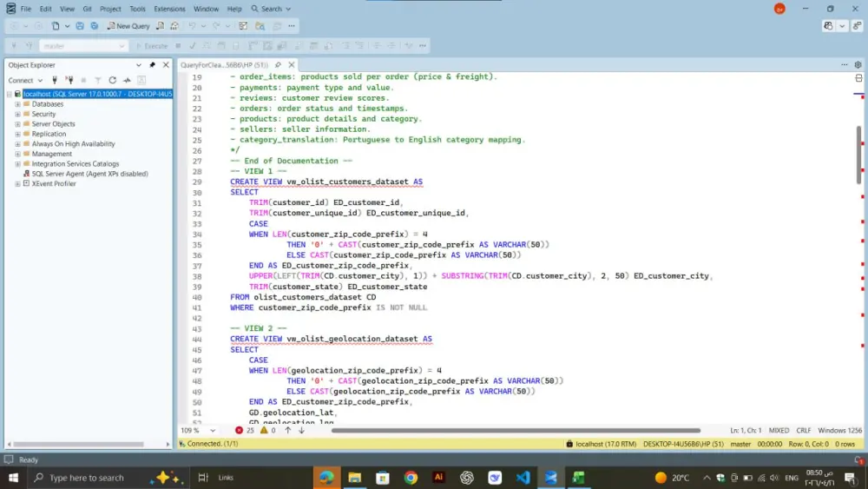Expand the Always On High Availability folder
Viewport: 868px width, 489px height.
click(x=17, y=144)
